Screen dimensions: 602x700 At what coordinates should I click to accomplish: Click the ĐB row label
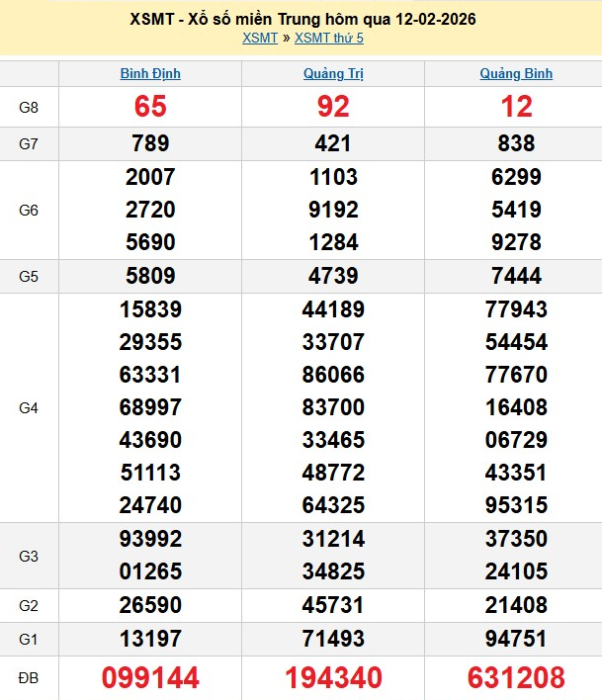(29, 677)
